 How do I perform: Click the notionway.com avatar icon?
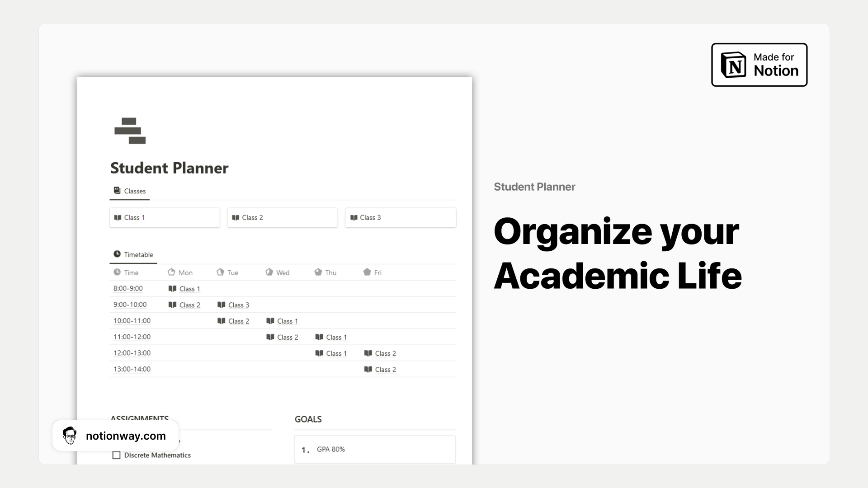point(70,436)
